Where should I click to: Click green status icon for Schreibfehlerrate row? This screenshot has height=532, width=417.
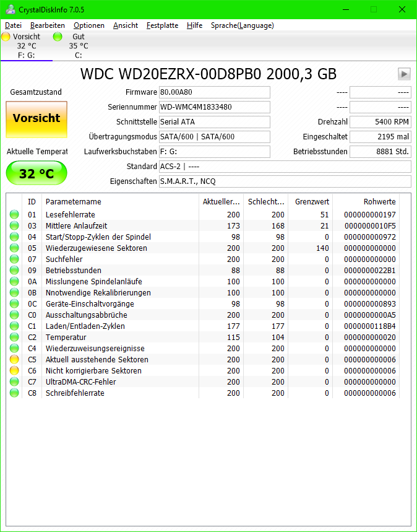tap(14, 393)
